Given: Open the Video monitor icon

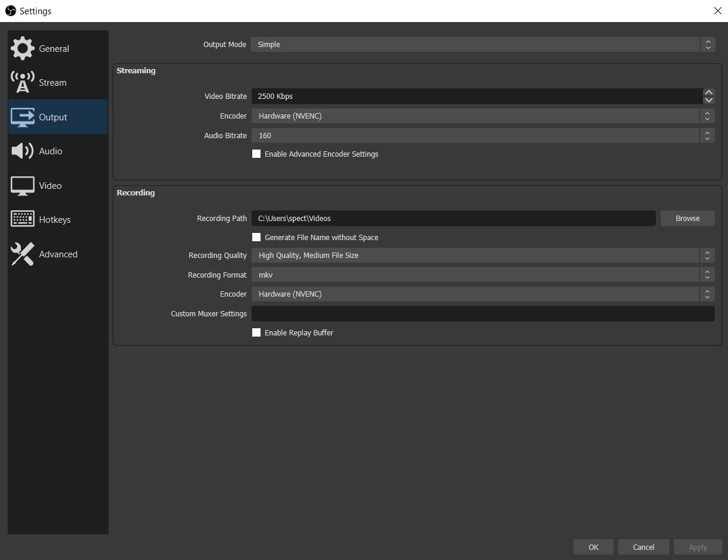Looking at the screenshot, I should point(22,185).
